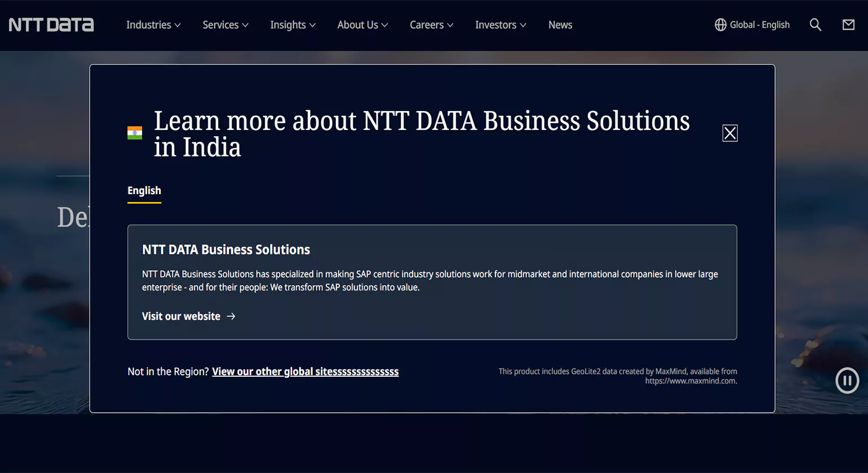Click the India flag icon

tap(135, 133)
